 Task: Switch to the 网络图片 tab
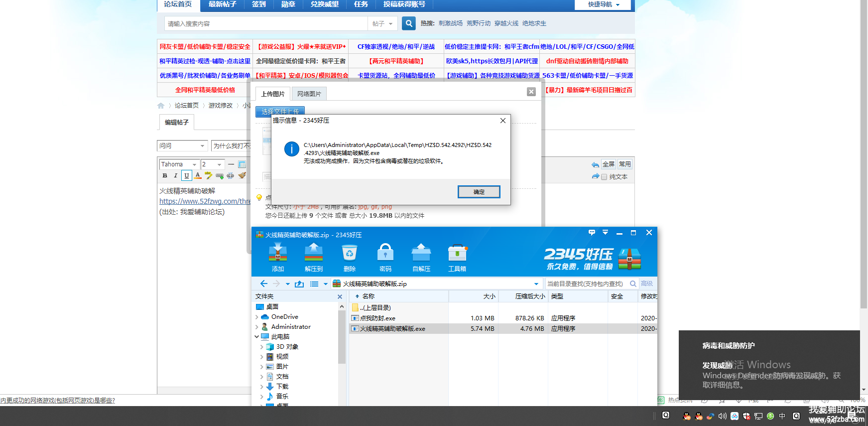point(309,94)
